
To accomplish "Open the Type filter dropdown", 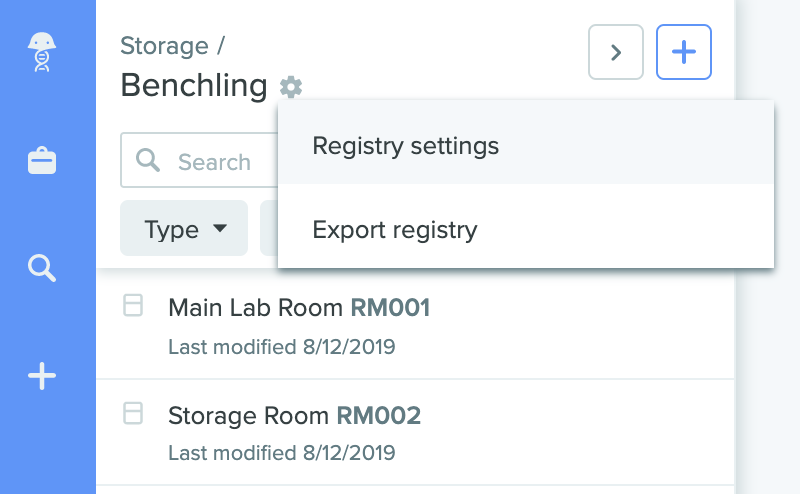I will pos(184,228).
